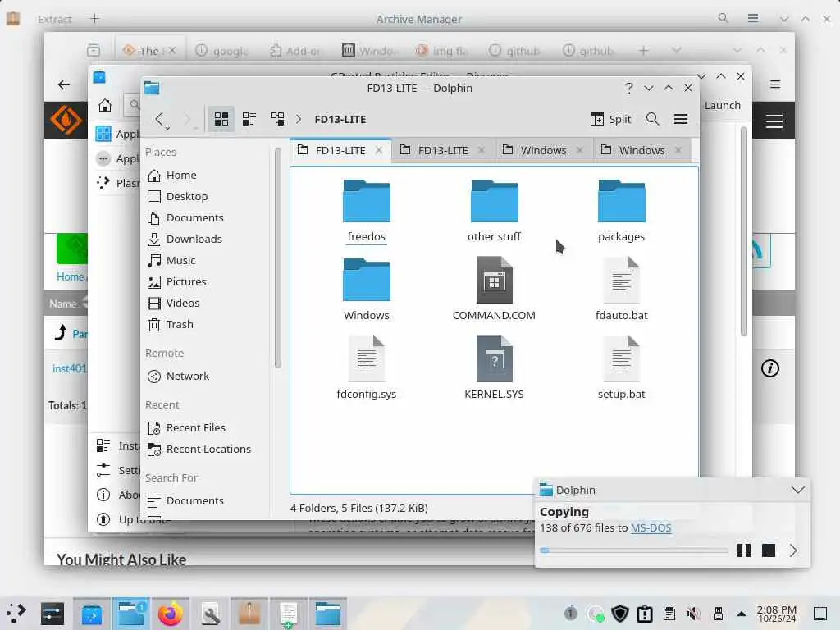Select KERNEL.SYS file
This screenshot has height=630, width=840.
pyautogui.click(x=494, y=368)
